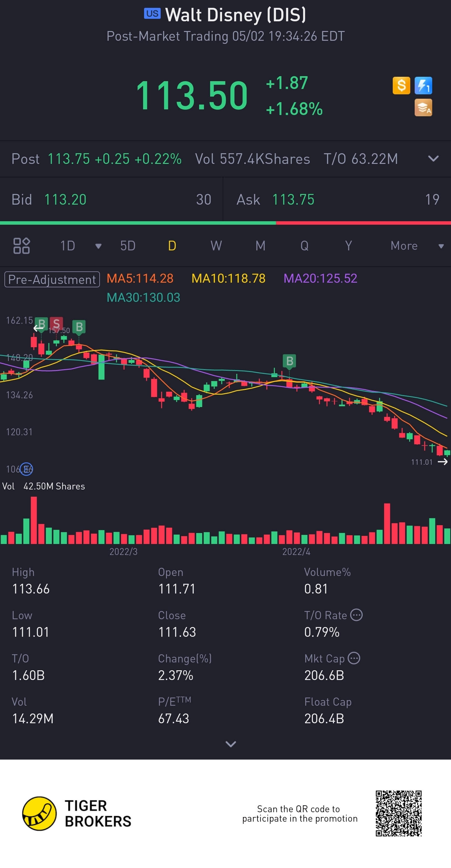Tap the Change(%) value 2.37%

(x=175, y=675)
